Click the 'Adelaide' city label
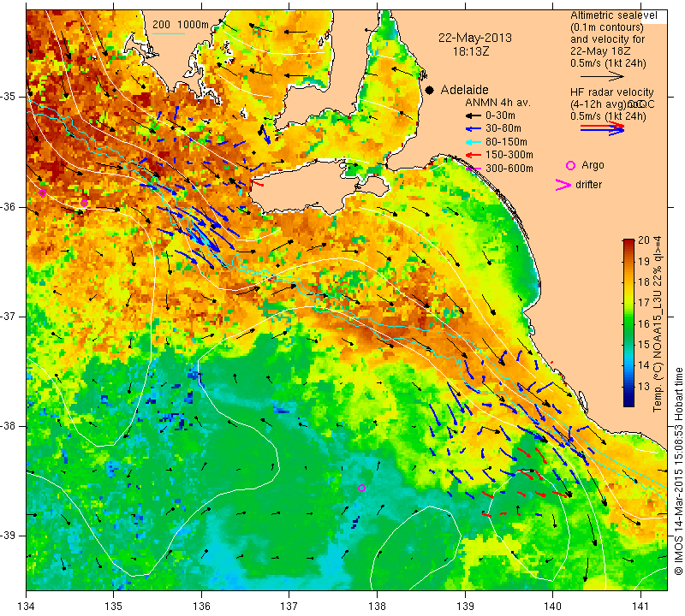 pyautogui.click(x=464, y=90)
